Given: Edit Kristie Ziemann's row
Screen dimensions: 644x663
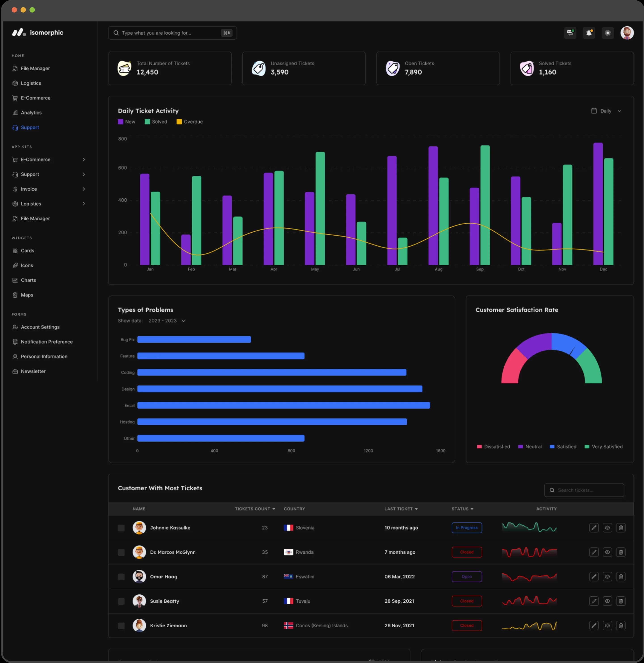Looking at the screenshot, I should (x=594, y=625).
